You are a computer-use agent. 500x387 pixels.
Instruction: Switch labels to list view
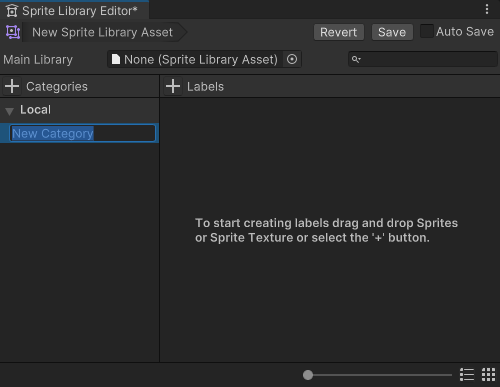click(x=467, y=375)
